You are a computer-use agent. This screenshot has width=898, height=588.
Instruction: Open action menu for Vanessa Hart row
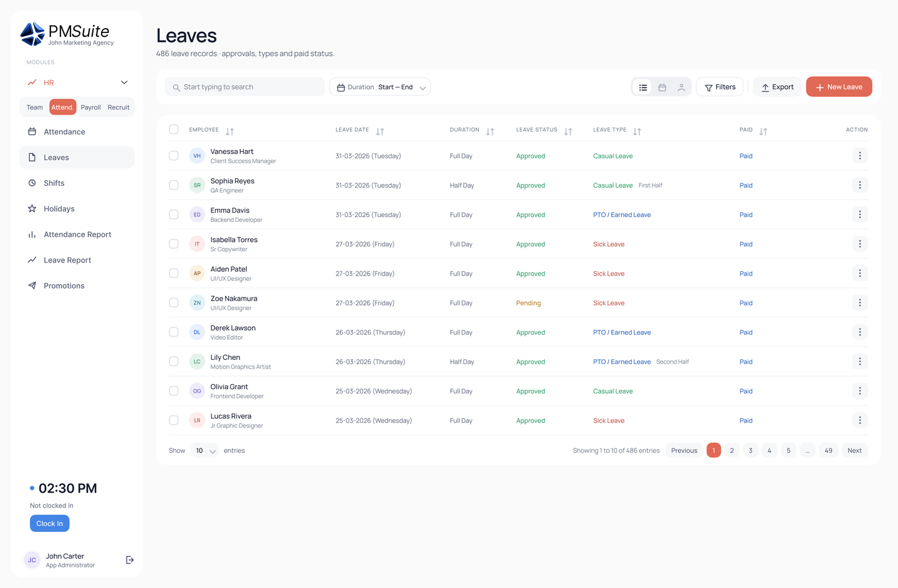pos(859,156)
